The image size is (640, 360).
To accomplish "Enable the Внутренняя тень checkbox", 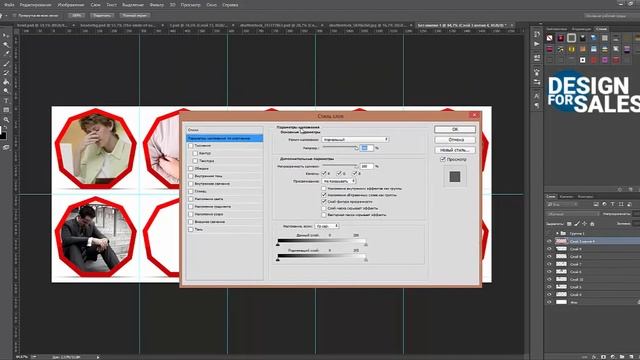I will click(191, 176).
